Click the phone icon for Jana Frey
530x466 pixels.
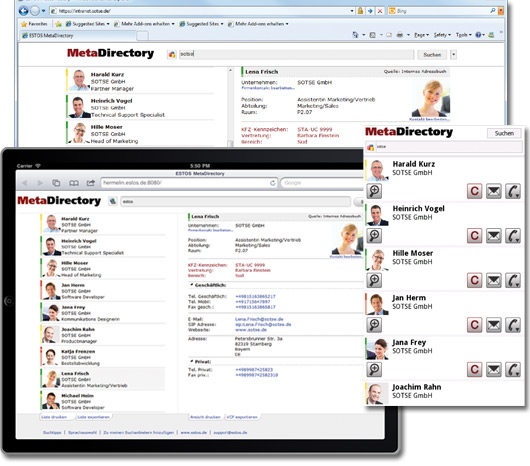click(512, 369)
